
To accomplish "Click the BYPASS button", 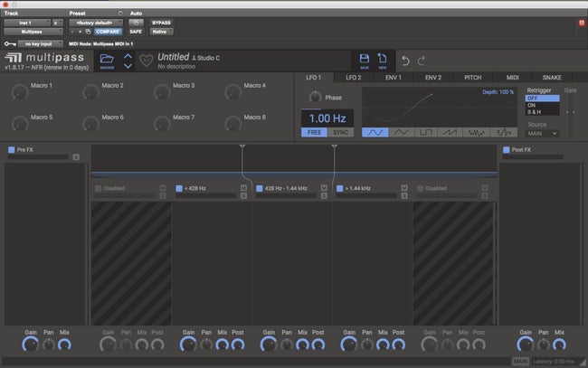I will (x=162, y=23).
